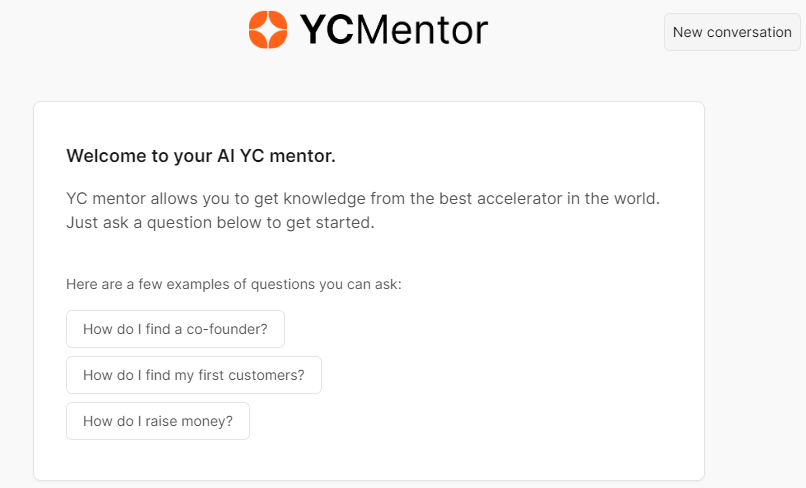Viewport: 806px width, 488px height.
Task: Start a New conversation
Action: pos(732,32)
